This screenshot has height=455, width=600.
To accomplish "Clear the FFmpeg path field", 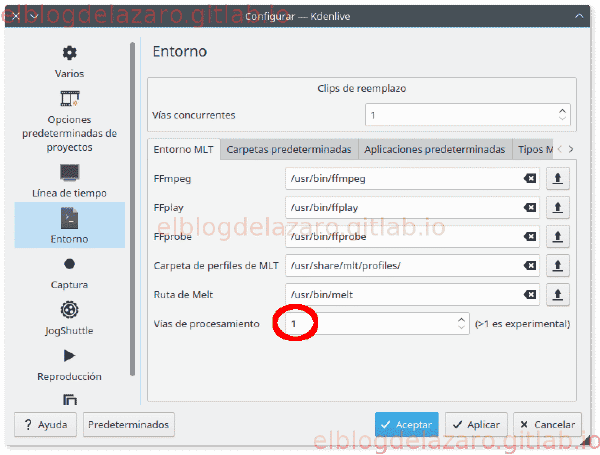I will (530, 178).
